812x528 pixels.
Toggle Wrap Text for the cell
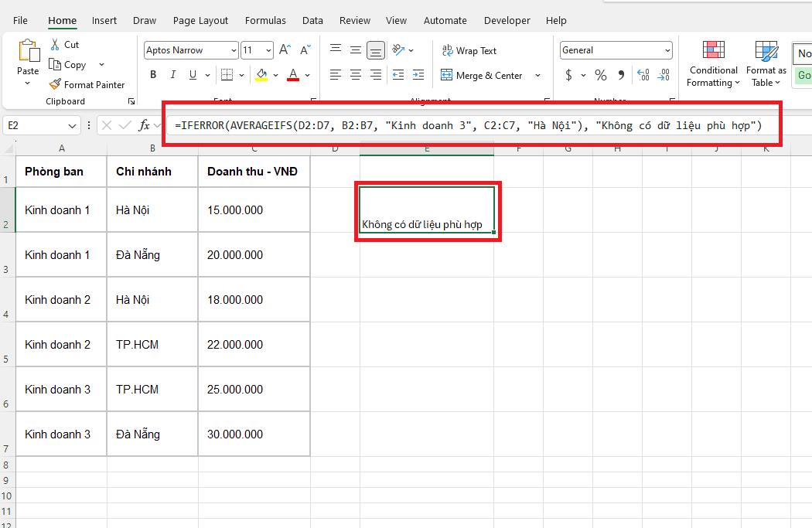click(x=469, y=51)
